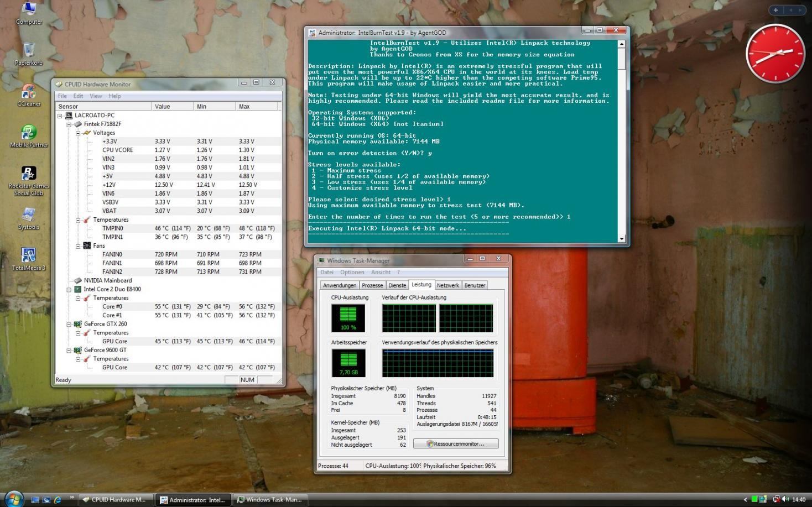The width and height of the screenshot is (812, 507).
Task: Click the Fintek F71882F chip icon
Action: 78,124
